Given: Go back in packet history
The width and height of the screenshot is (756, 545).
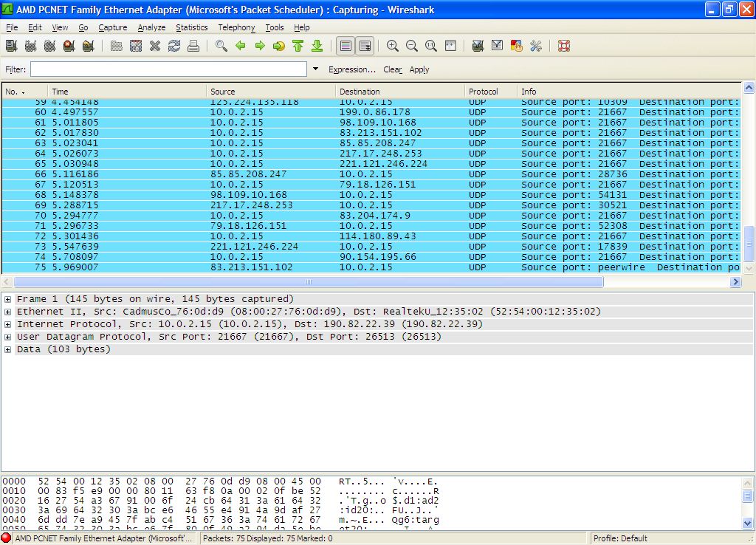Looking at the screenshot, I should [x=241, y=46].
